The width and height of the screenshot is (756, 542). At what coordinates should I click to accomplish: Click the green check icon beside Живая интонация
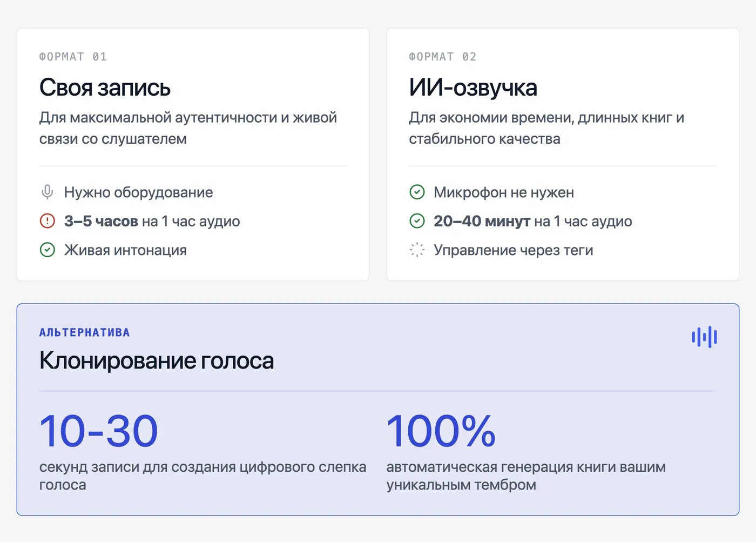pos(48,250)
